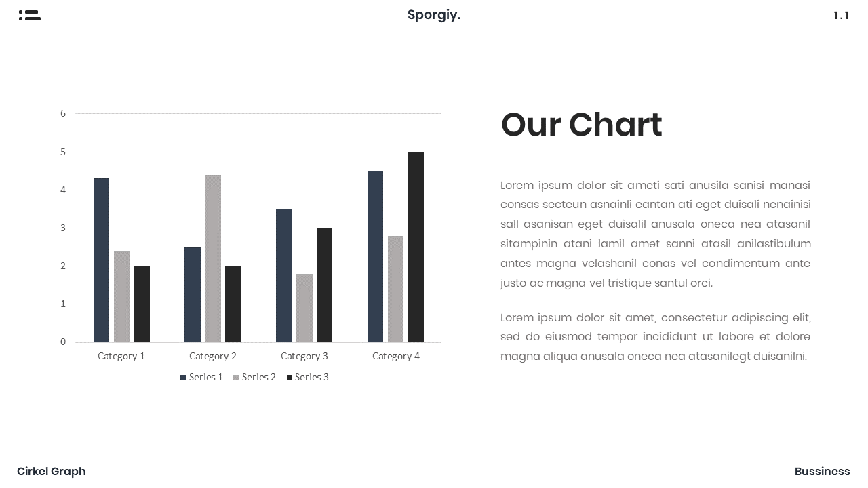
Task: Select the Sporgiy. title at the top
Action: [434, 15]
